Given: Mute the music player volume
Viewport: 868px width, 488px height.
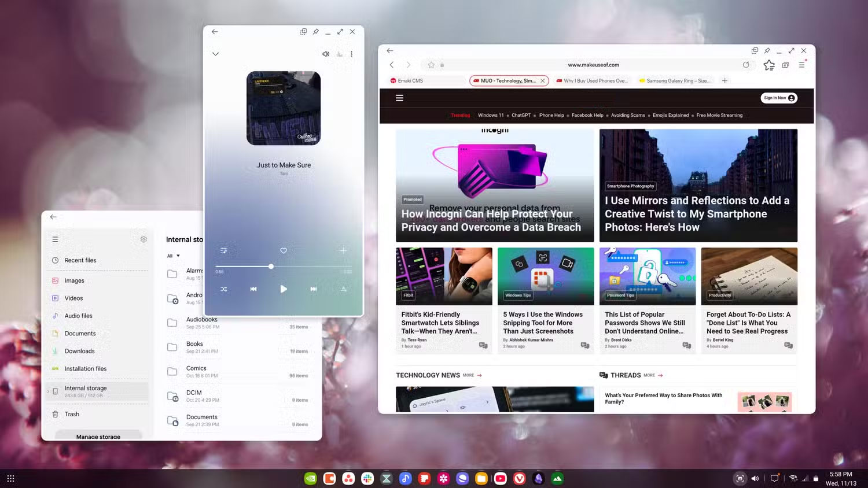Looking at the screenshot, I should [x=325, y=54].
